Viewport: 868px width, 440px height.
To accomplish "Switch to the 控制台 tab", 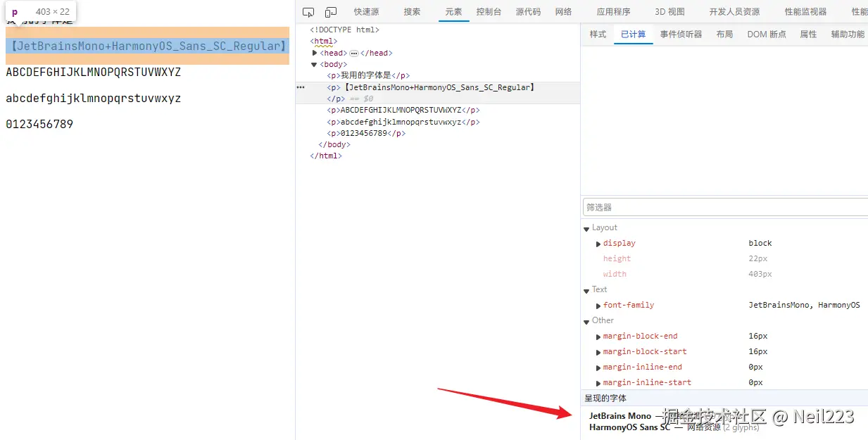I will click(x=489, y=12).
